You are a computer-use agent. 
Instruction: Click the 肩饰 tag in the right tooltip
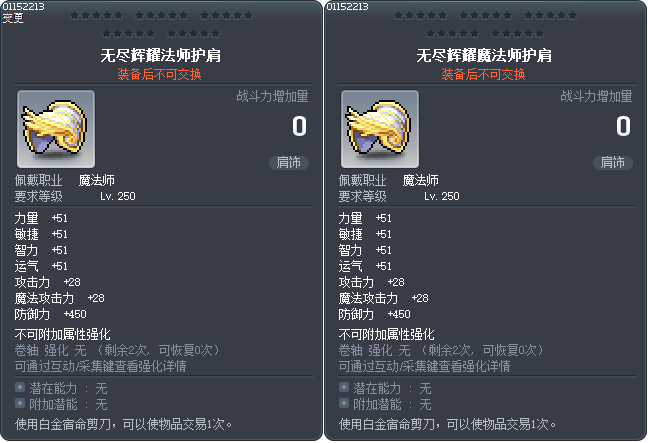612,162
